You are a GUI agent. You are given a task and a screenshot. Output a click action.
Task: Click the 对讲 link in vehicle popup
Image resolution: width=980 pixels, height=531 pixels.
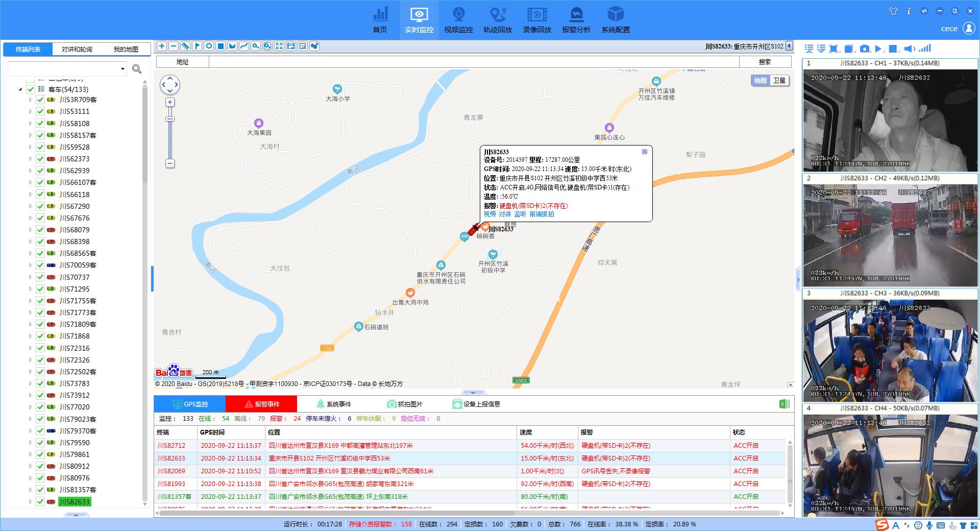505,214
